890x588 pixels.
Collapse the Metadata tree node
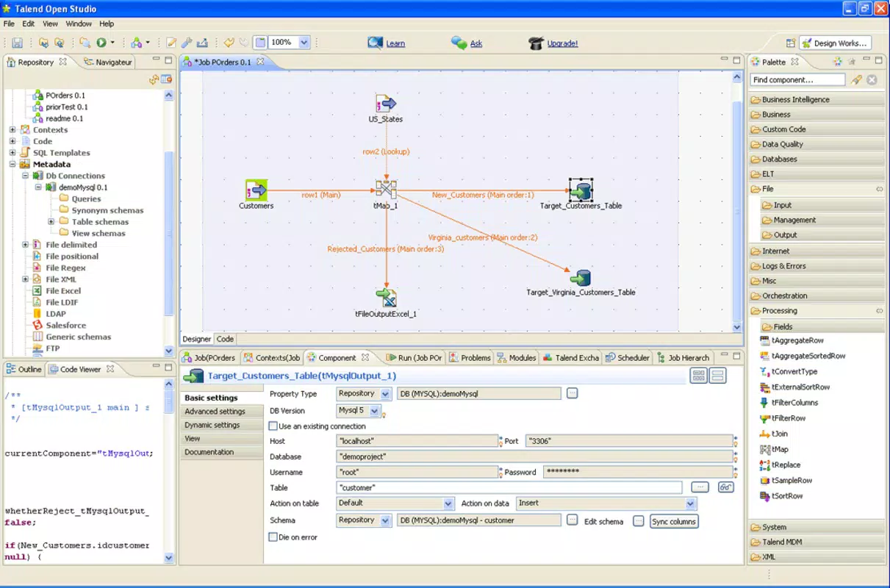pyautogui.click(x=12, y=165)
